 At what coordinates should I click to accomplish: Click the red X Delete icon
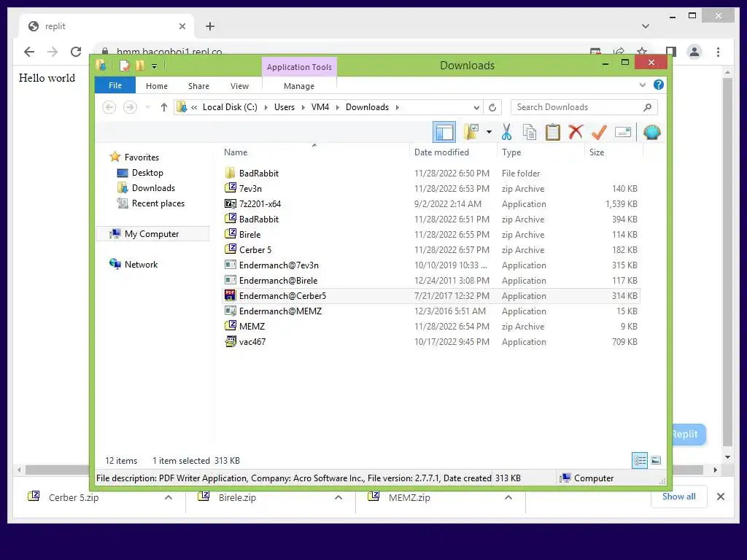[x=576, y=131]
